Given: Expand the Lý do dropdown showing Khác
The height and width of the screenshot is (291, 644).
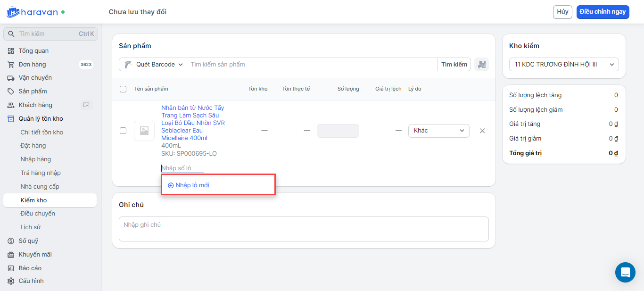Looking at the screenshot, I should [438, 131].
